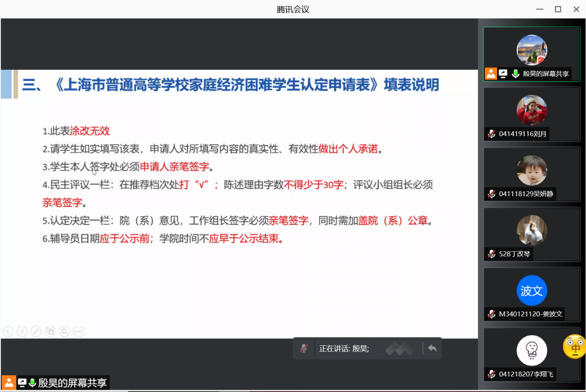Open slideshow more options (three dots)
This screenshot has width=586, height=392.
point(79,331)
